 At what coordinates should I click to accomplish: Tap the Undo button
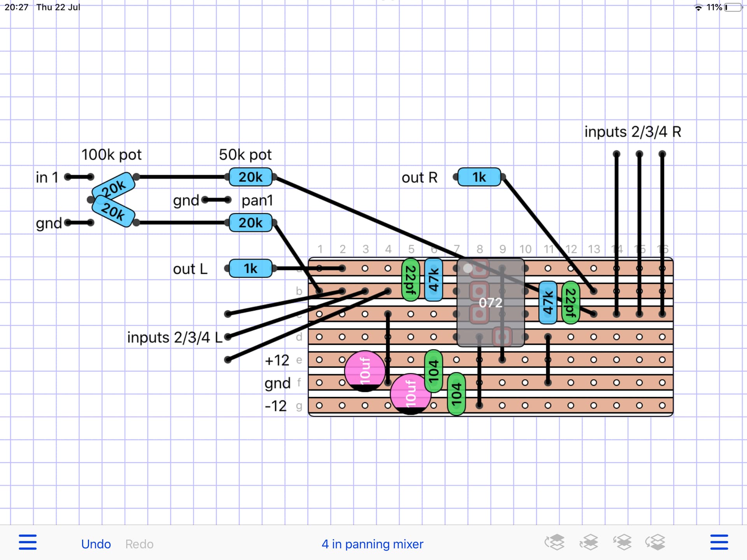click(x=96, y=544)
